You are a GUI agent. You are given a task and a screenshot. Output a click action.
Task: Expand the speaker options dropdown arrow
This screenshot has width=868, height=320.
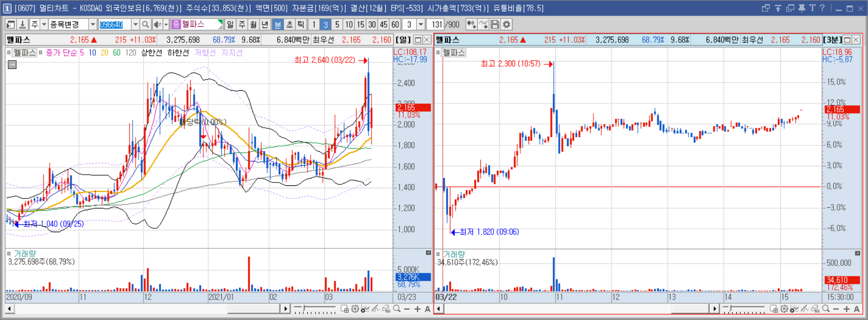click(x=166, y=24)
